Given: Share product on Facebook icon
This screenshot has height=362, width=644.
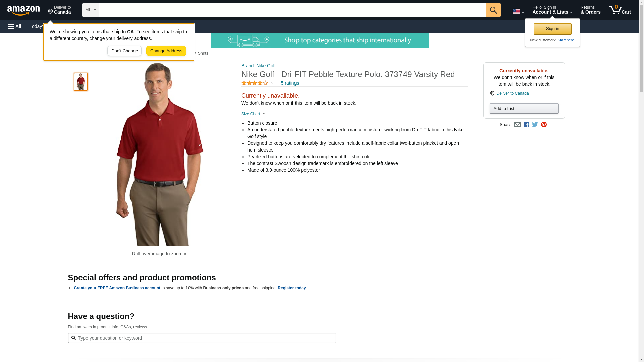Looking at the screenshot, I should 526,125.
